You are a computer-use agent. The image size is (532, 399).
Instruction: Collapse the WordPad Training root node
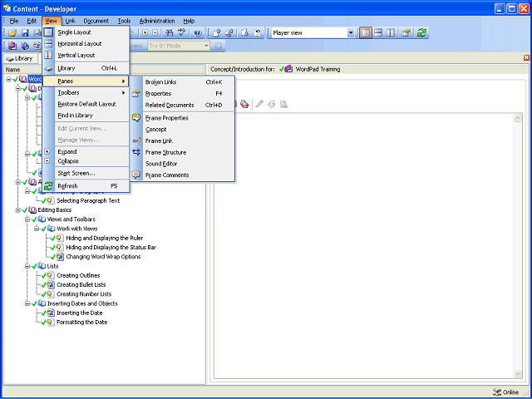pyautogui.click(x=8, y=79)
